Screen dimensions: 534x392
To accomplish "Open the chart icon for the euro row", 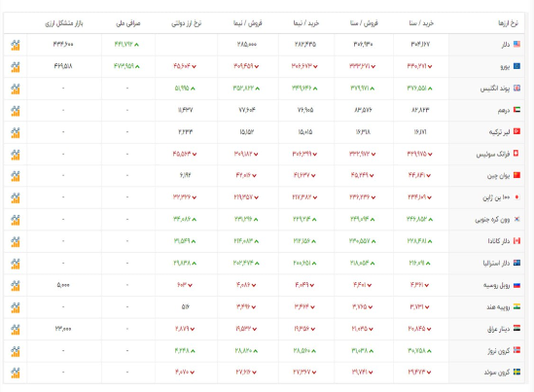I will (x=16, y=67).
